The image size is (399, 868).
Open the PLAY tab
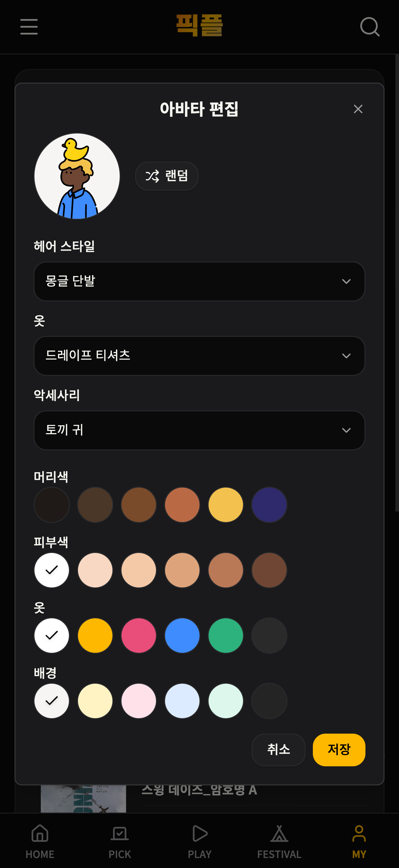tap(199, 841)
